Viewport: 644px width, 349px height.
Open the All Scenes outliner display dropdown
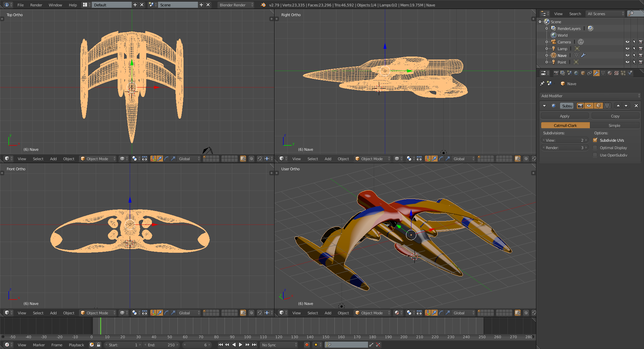pyautogui.click(x=605, y=13)
